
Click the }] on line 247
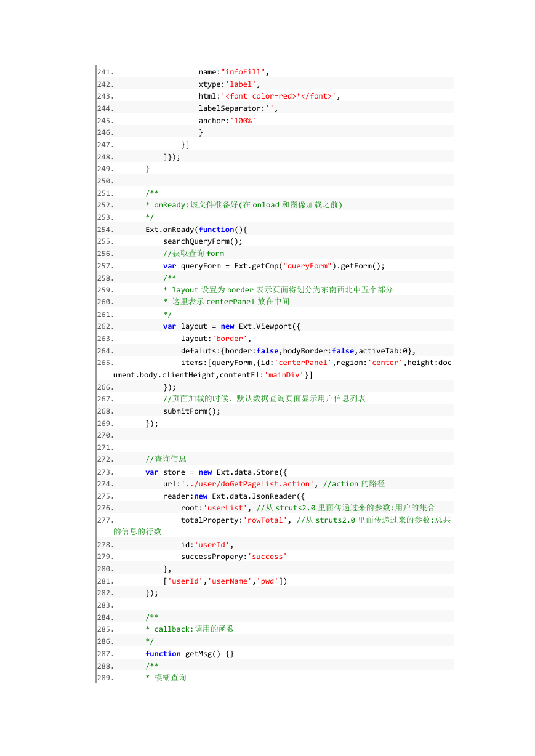click(x=185, y=145)
